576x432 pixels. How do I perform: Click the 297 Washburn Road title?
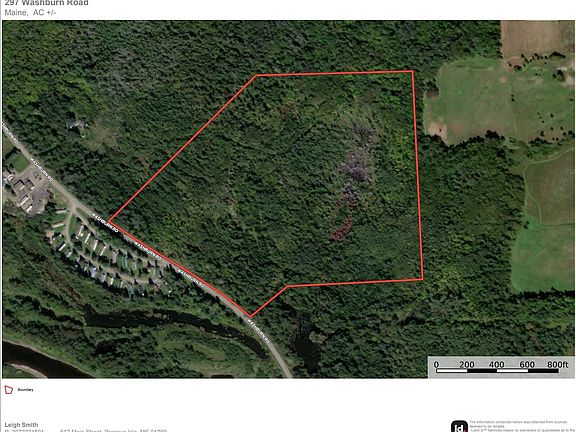click(46, 3)
